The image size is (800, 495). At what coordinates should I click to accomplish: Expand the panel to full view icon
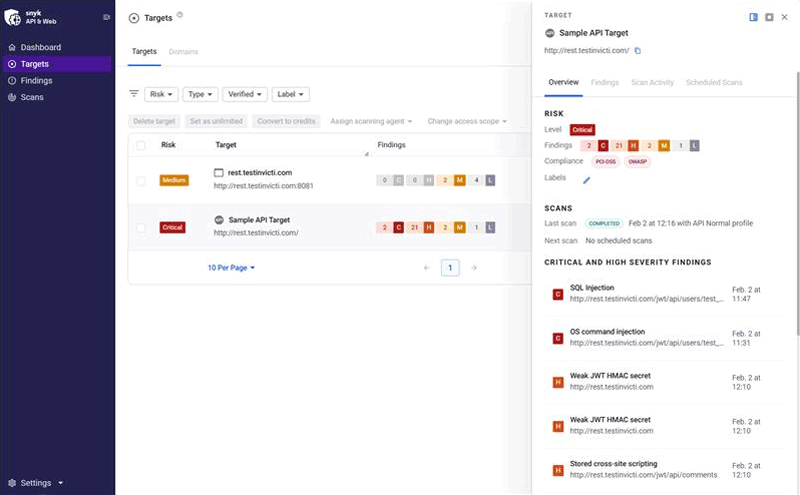pos(769,17)
